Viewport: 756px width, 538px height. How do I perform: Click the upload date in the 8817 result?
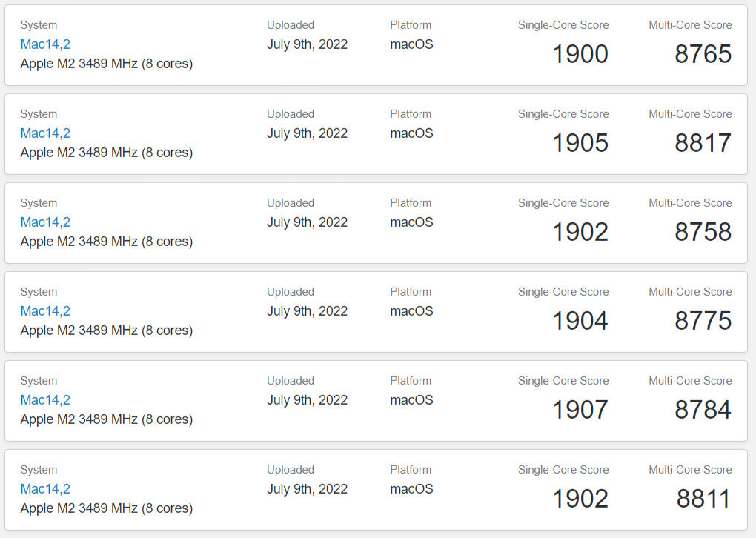(x=307, y=133)
